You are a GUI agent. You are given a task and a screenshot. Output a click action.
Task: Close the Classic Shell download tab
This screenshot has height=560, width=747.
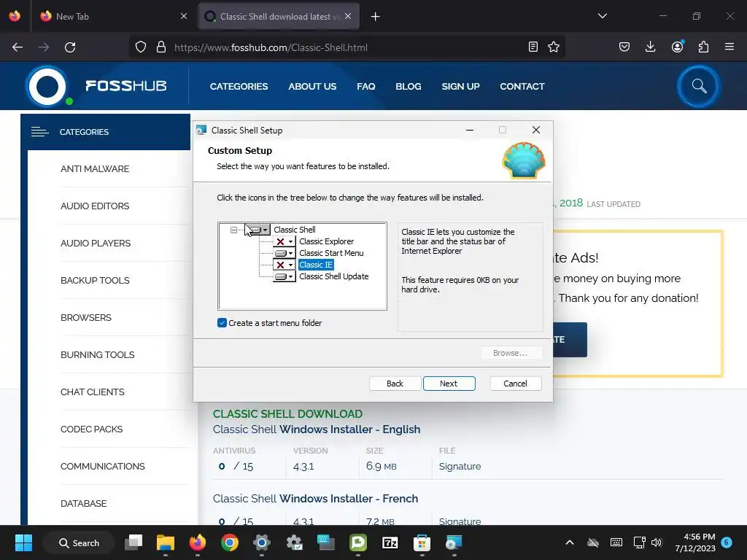click(348, 16)
